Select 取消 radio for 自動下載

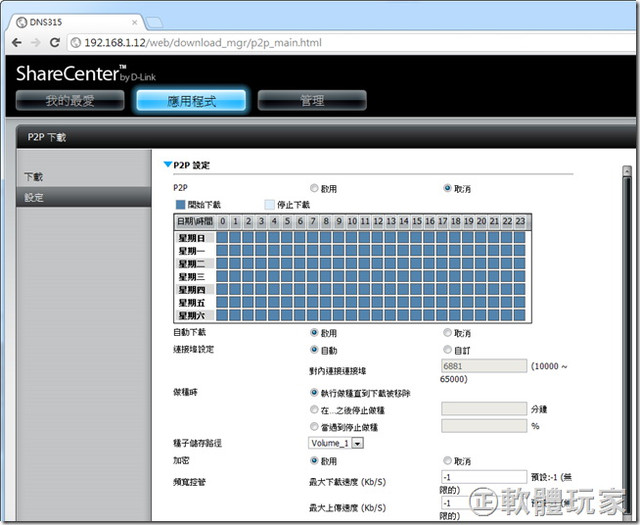tap(447, 332)
